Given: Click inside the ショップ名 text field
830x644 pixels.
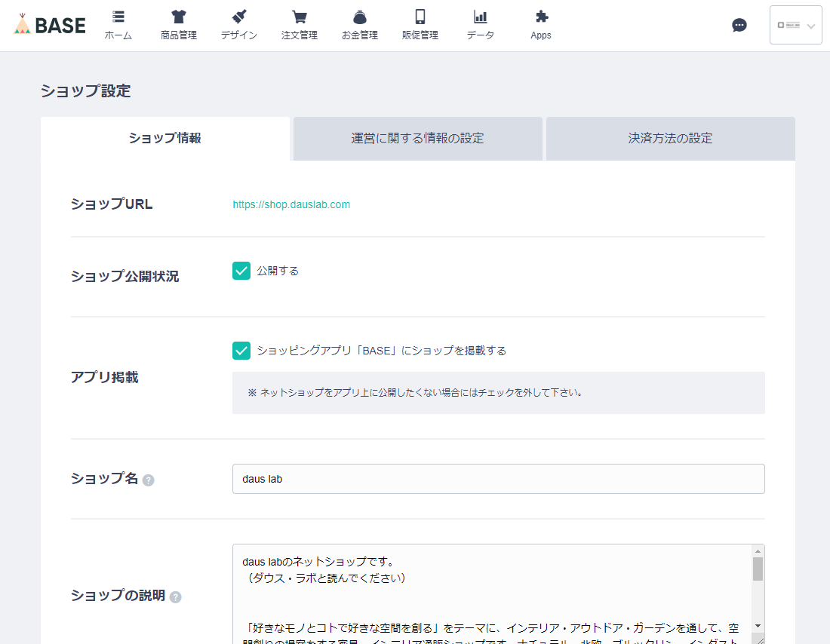Looking at the screenshot, I should 498,478.
